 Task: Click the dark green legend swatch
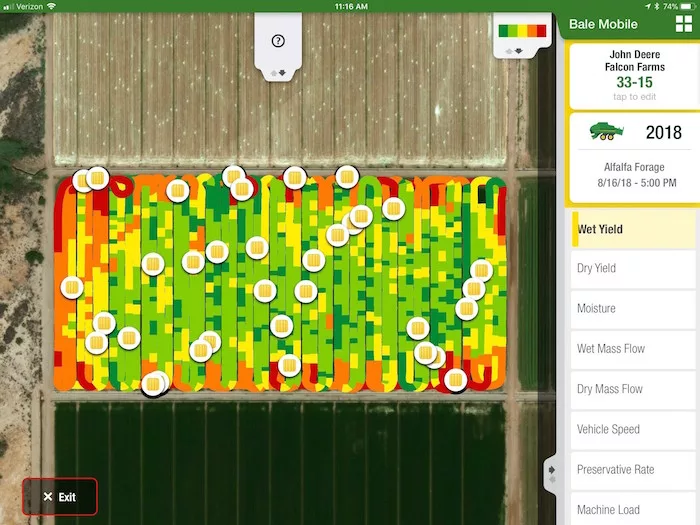point(503,31)
